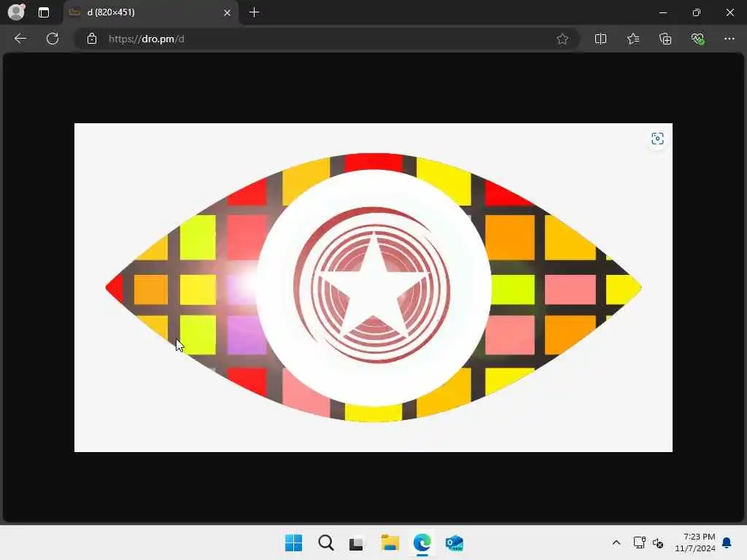Go back to previous page

20,39
